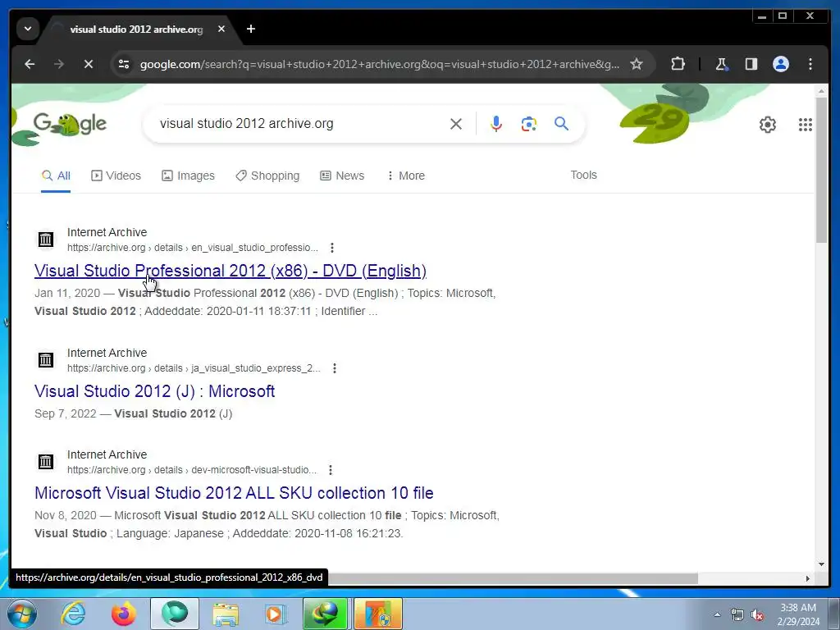
Task: Submit search with magnifier icon
Action: [561, 124]
